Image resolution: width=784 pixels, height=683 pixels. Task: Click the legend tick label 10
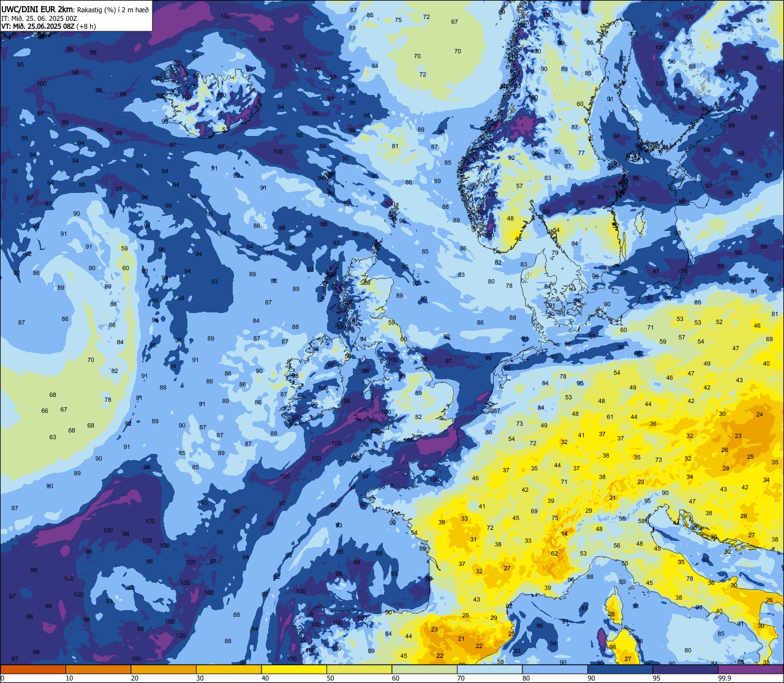point(69,678)
